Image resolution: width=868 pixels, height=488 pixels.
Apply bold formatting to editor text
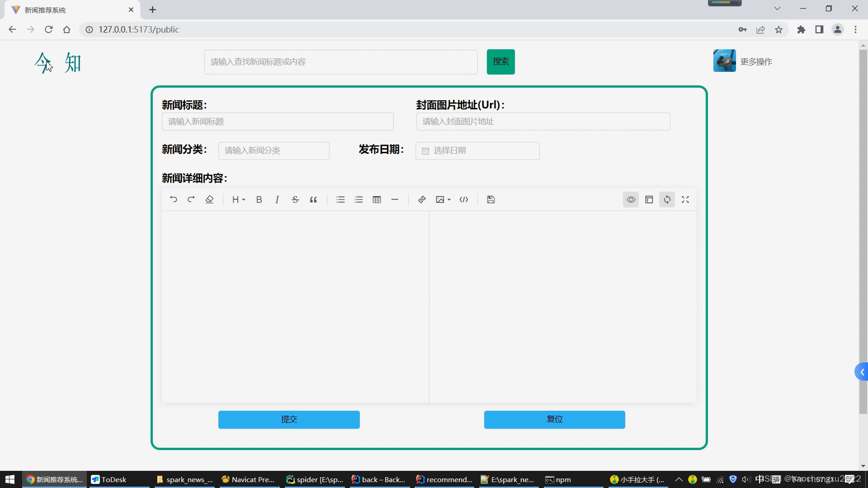coord(259,199)
